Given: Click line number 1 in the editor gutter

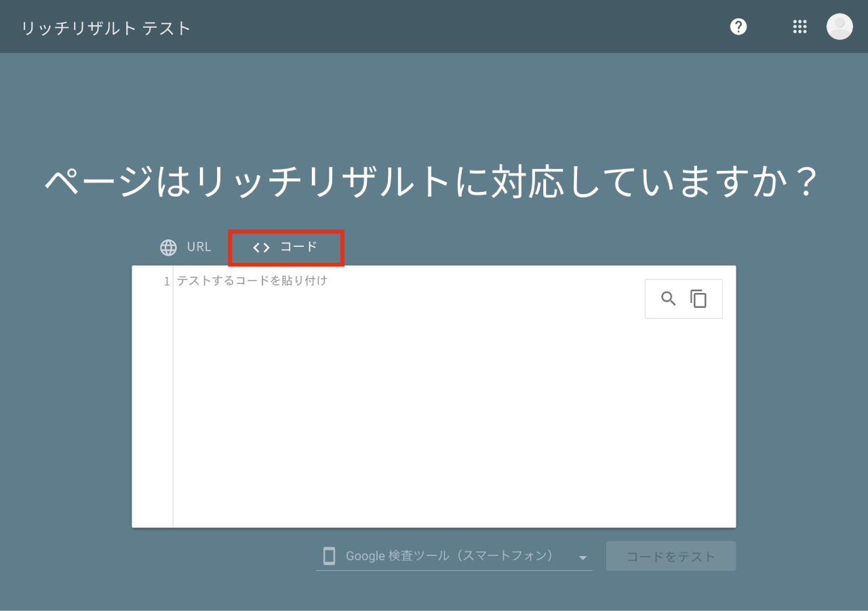Looking at the screenshot, I should (167, 281).
